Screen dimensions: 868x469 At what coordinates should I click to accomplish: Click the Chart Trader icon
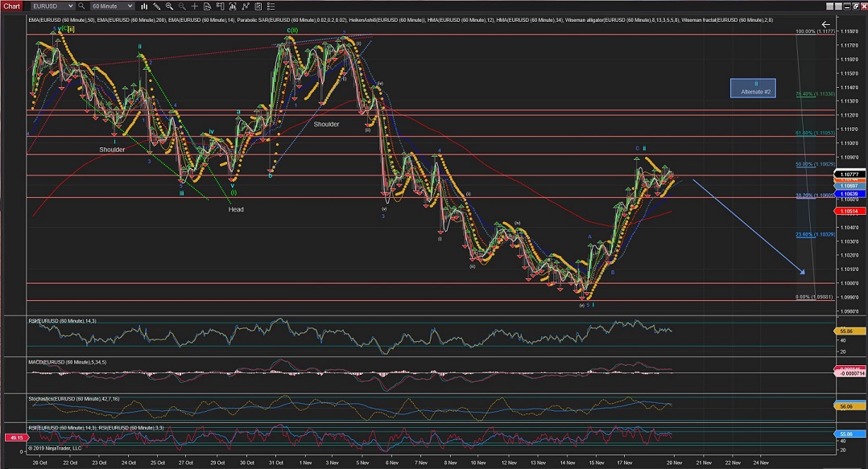tap(220, 6)
